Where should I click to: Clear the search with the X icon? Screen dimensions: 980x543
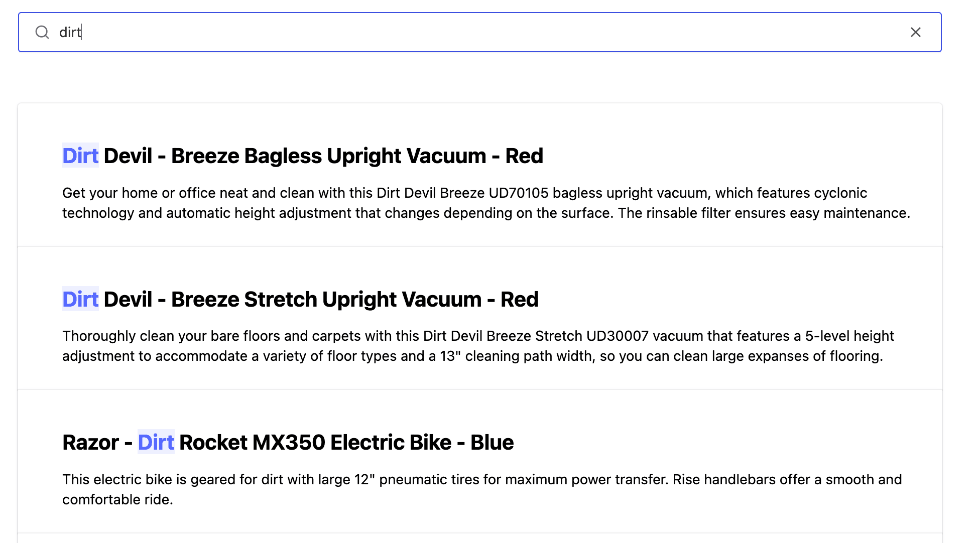(915, 33)
